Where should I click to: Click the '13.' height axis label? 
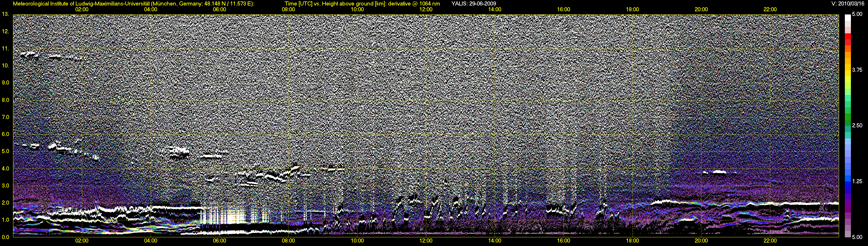tap(5, 14)
